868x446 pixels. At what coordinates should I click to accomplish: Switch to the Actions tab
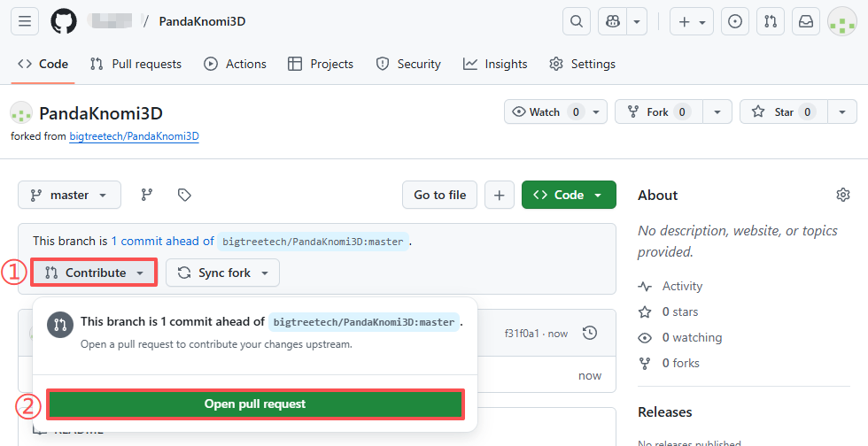235,64
